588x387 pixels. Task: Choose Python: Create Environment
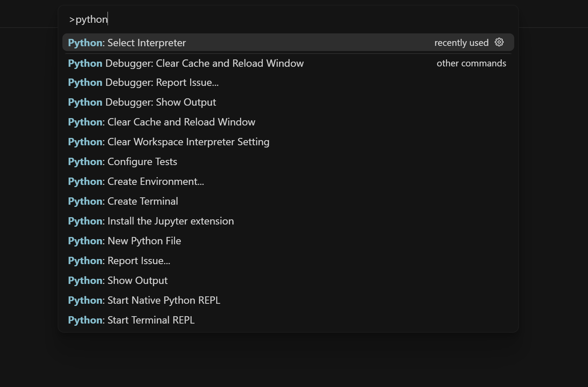[x=136, y=181]
